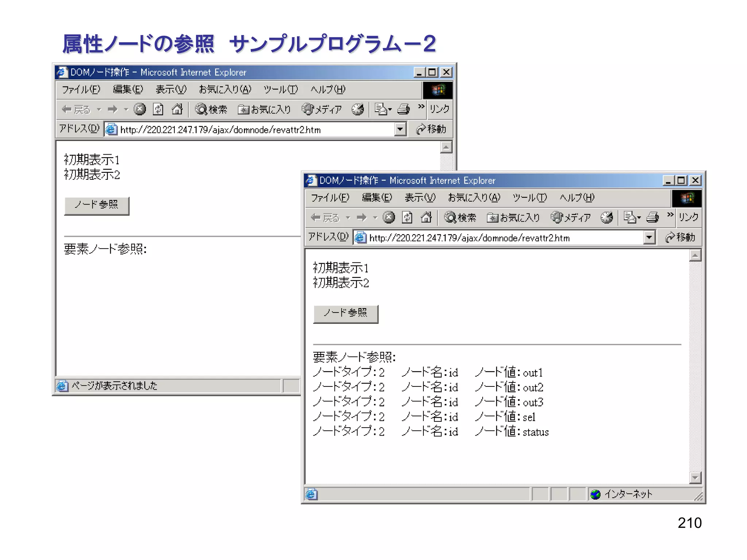This screenshot has width=747, height=560.
Task: Open お気に入り favorites in front window toolbar
Action: [x=513, y=218]
